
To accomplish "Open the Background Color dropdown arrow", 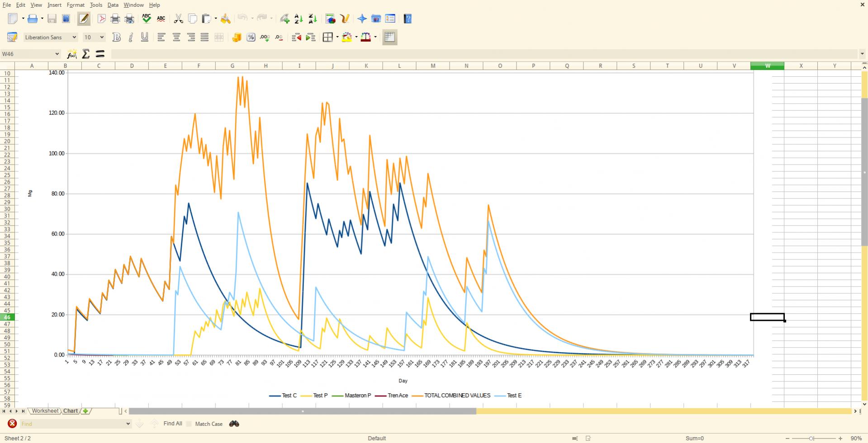I will [x=356, y=37].
